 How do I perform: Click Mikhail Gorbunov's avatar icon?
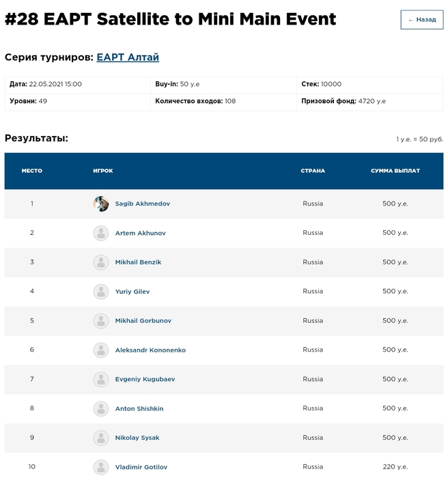pyautogui.click(x=101, y=321)
